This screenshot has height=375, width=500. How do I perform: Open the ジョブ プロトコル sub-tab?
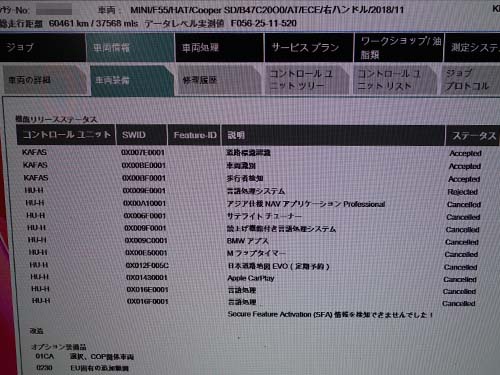coord(470,80)
